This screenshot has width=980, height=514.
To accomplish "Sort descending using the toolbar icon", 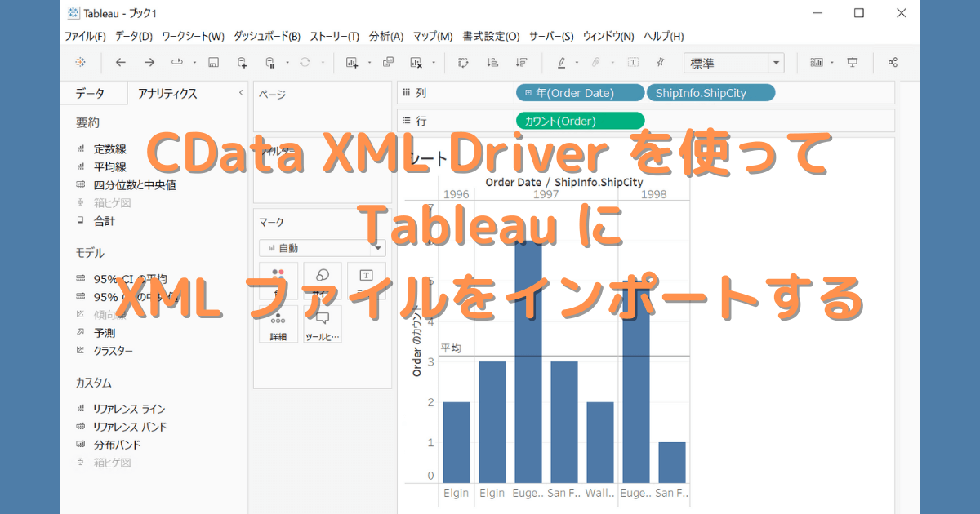I will [520, 62].
